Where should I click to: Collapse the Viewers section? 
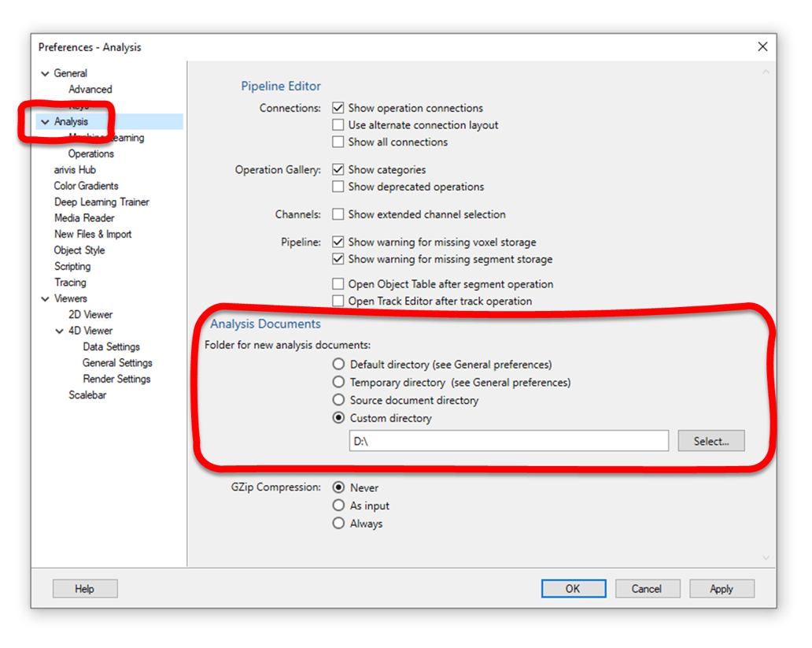[46, 298]
